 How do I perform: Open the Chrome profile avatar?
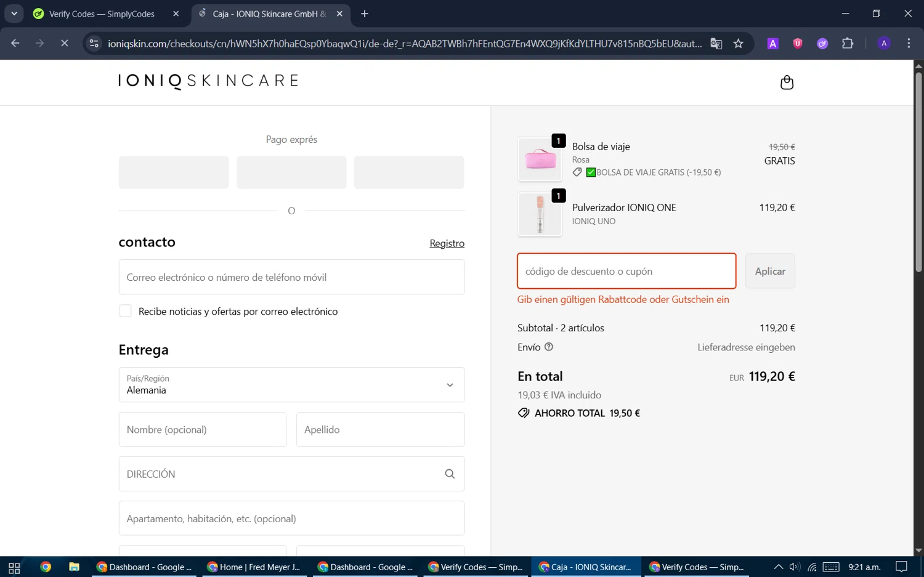884,43
